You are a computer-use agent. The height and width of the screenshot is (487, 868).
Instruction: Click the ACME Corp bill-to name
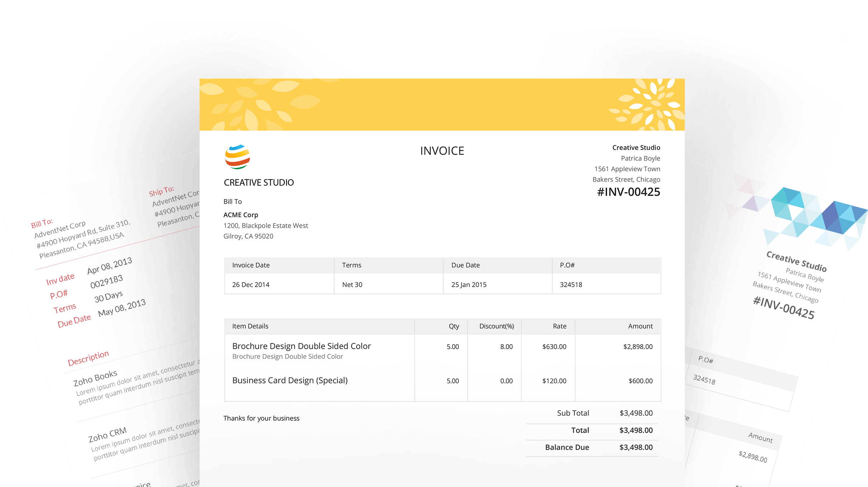240,215
